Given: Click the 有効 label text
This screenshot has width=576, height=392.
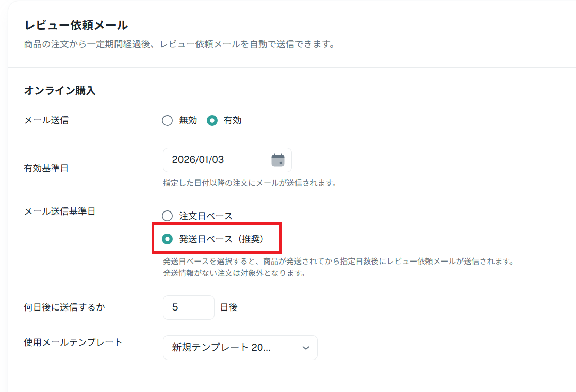Looking at the screenshot, I should point(233,120).
